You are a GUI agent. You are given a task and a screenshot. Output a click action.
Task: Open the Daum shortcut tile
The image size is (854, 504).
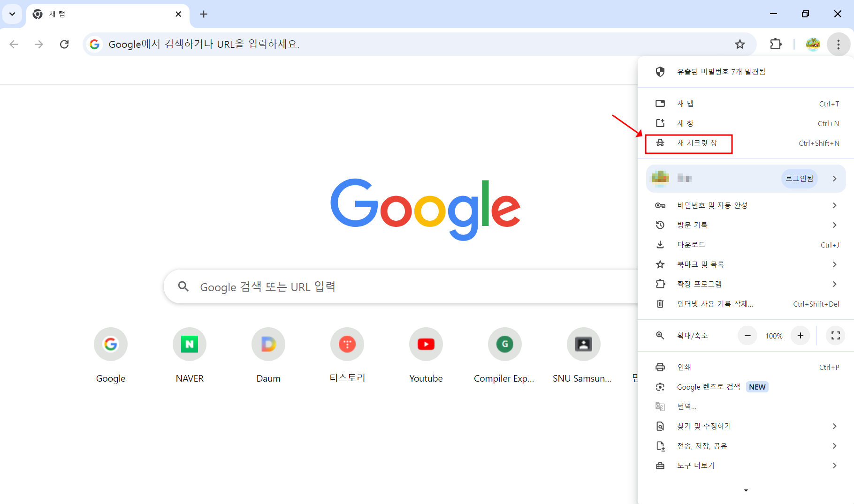[x=268, y=355]
